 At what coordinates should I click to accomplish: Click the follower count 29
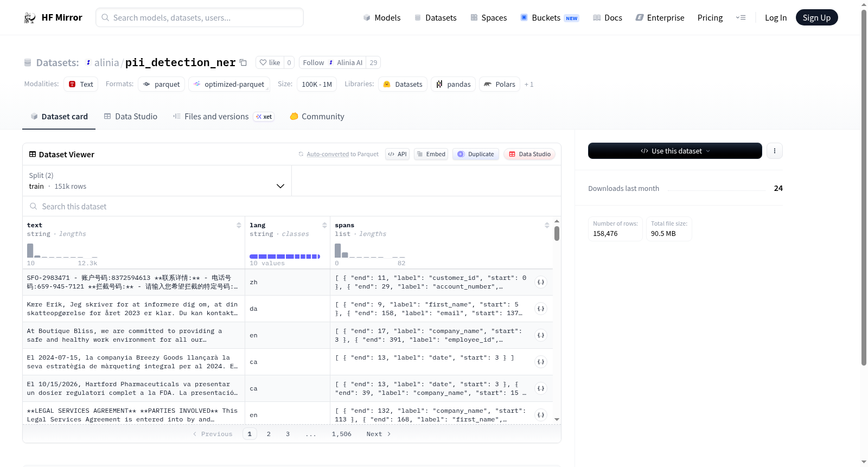373,62
